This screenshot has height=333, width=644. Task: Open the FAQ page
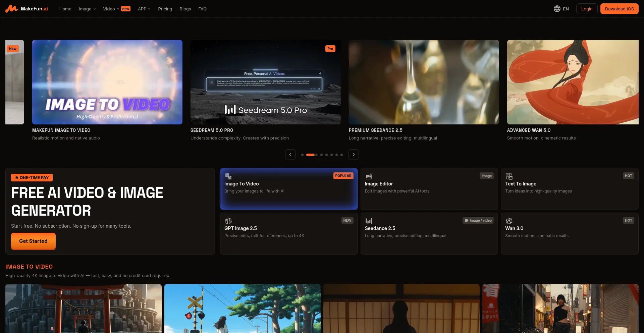tap(203, 9)
